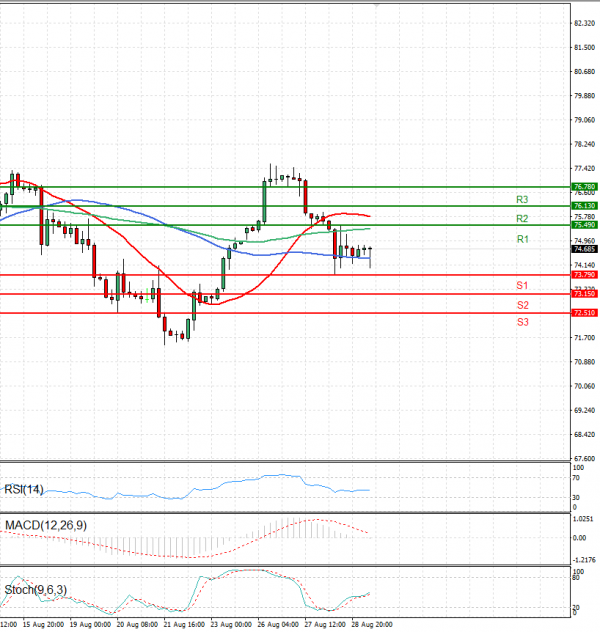The width and height of the screenshot is (600, 632).
Task: Click the 70.880 price axis value
Action: pyautogui.click(x=584, y=362)
